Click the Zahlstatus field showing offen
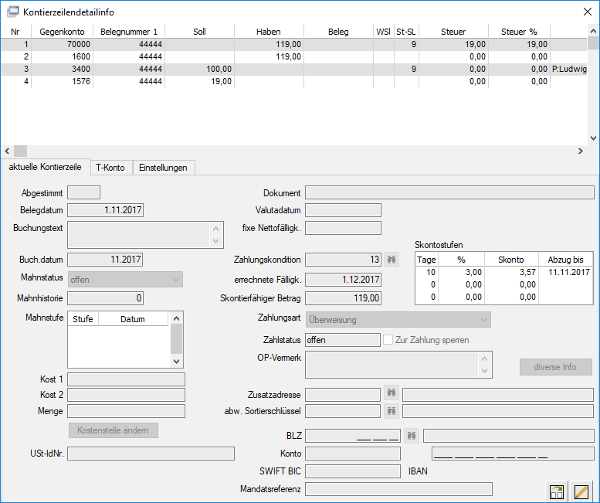Image resolution: width=600 pixels, height=503 pixels. tap(343, 340)
